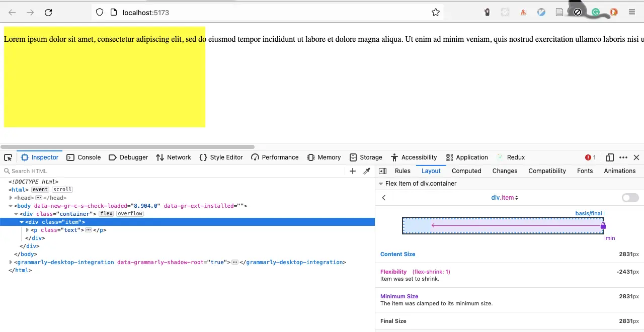Reload the page with browser refresh button
Viewport: 644px width, 332px height.
pos(48,13)
